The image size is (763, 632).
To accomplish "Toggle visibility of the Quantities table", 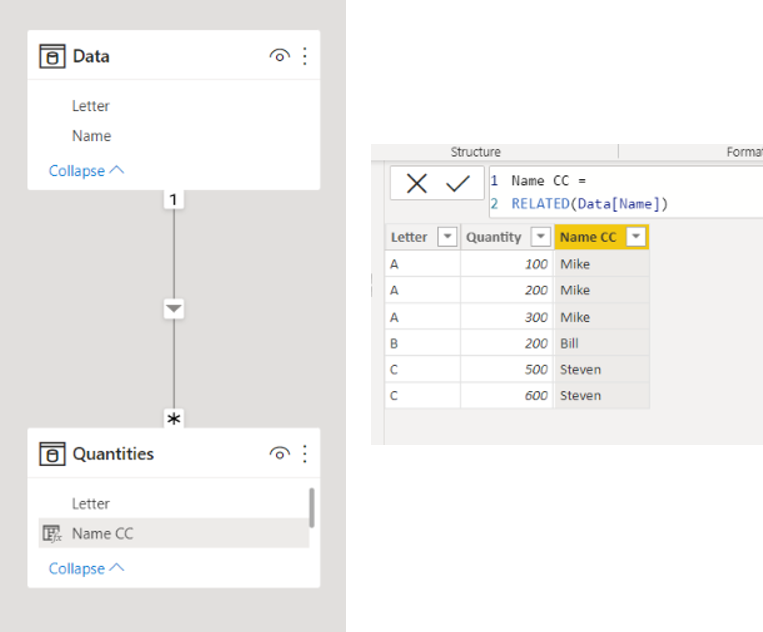I will (x=279, y=454).
